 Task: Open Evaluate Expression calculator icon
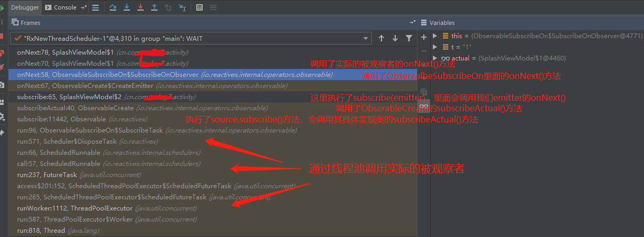point(199,7)
